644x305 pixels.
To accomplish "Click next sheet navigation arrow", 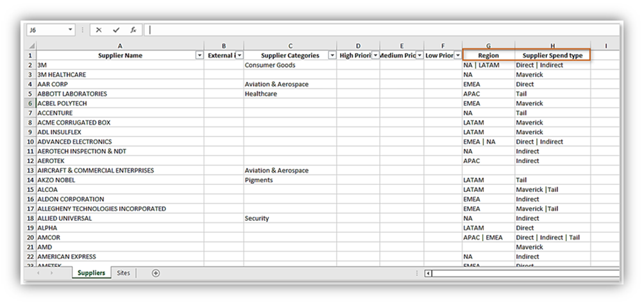I will pyautogui.click(x=52, y=273).
